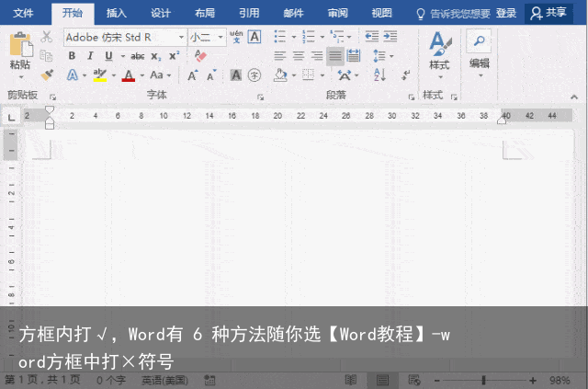This screenshot has height=389, width=588.
Task: Expand bullet list style dropdown arrow
Action: 294,37
